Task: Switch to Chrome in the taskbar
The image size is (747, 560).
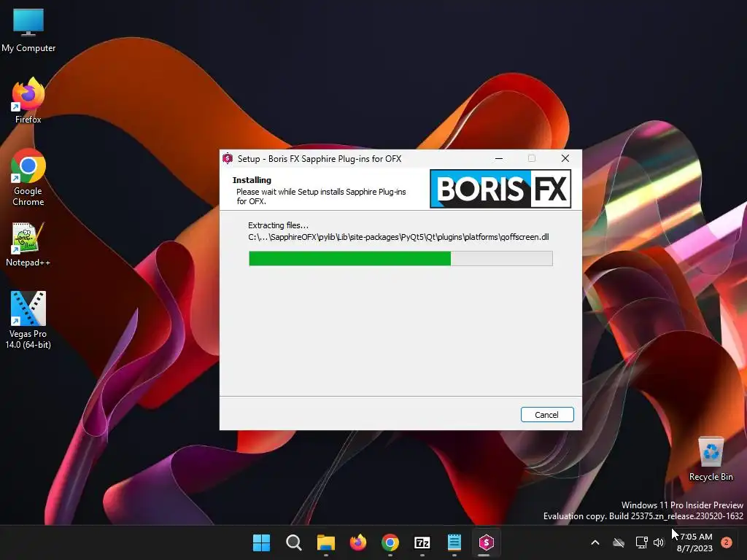Action: click(x=390, y=542)
